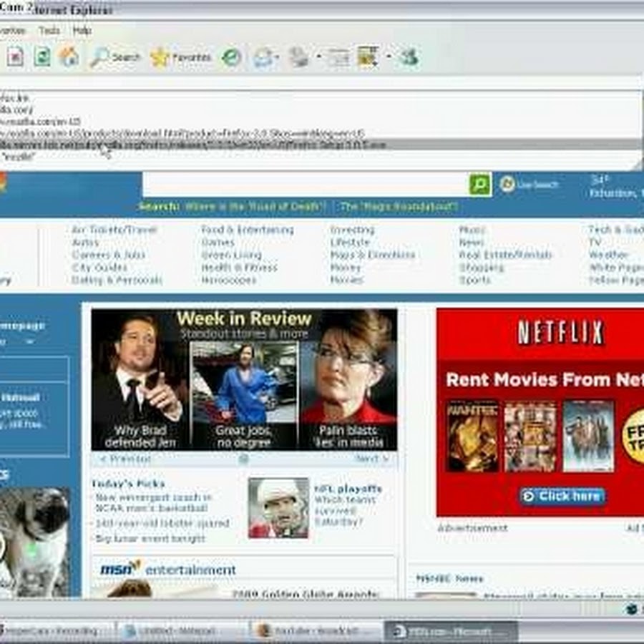Click the Refresh page icon

tap(42, 57)
